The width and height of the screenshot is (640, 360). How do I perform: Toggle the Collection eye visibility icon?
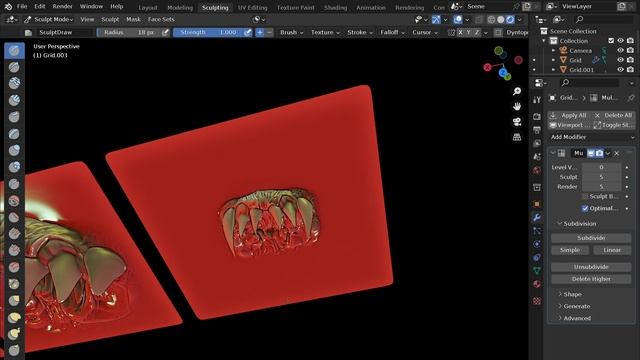620,40
